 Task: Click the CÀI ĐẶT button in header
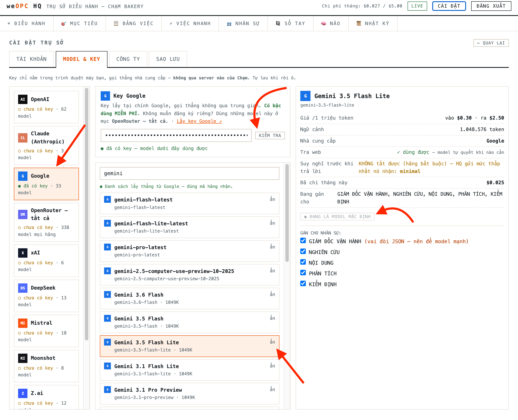(449, 6)
